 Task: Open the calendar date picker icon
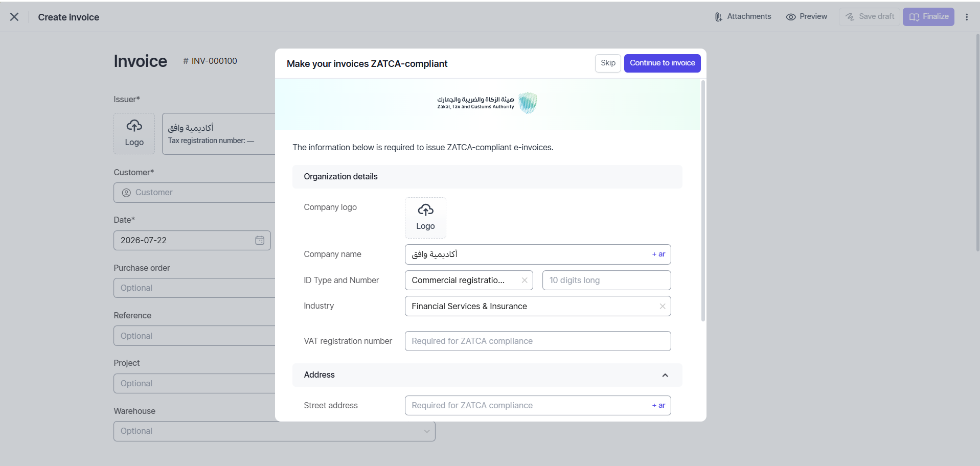[x=260, y=240]
